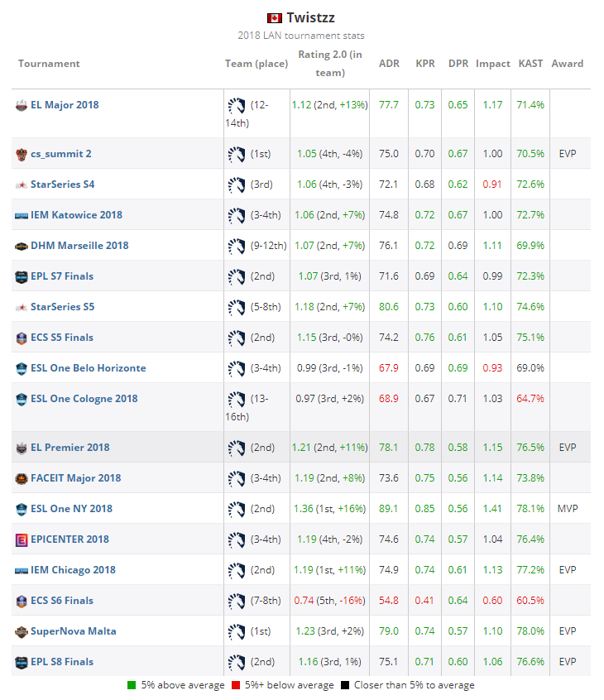Click the EPL S7 Finals logo icon
The height and width of the screenshot is (700, 604).
pos(22,277)
